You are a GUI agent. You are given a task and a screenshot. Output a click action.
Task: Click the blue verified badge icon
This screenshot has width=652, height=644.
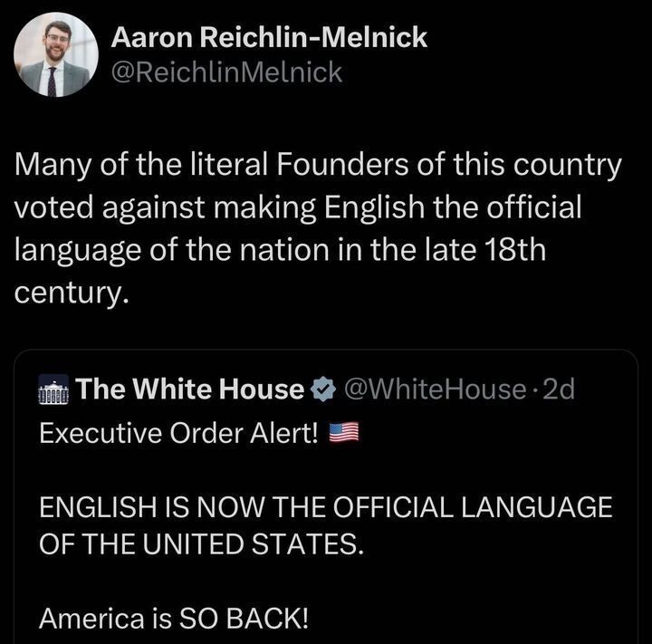(322, 390)
